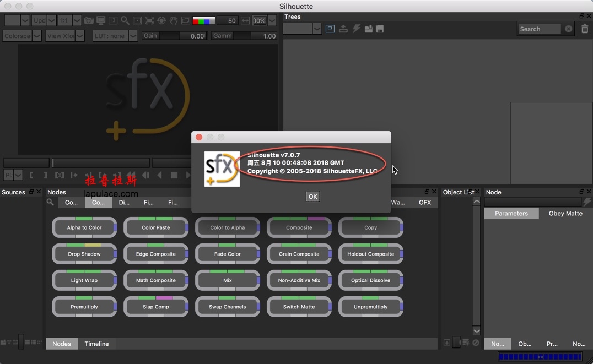The height and width of the screenshot is (364, 593).
Task: Select the magnifier zoom tool in viewer toolbar
Action: (125, 20)
